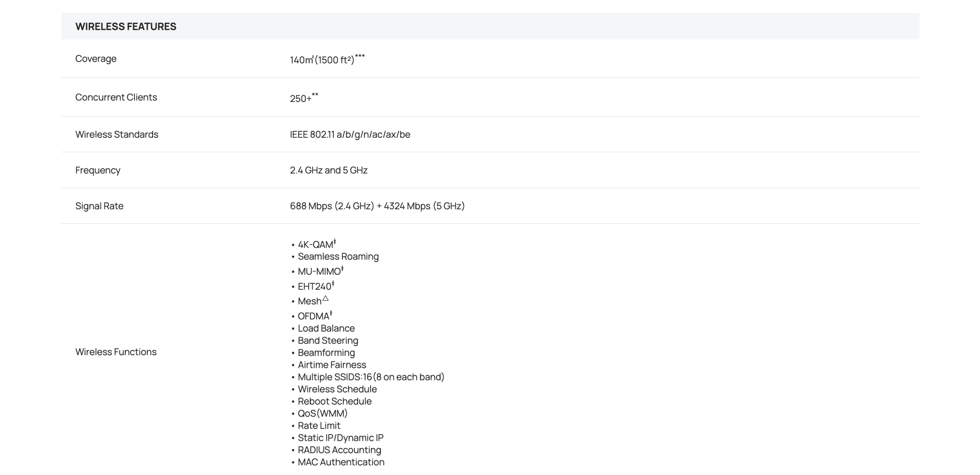This screenshot has width=980, height=475.
Task: Click the Concurrent Clients label
Action: (x=116, y=97)
